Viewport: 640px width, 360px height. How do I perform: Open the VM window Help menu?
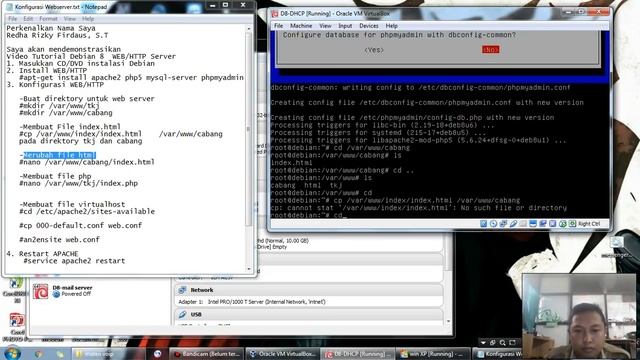pos(391,26)
